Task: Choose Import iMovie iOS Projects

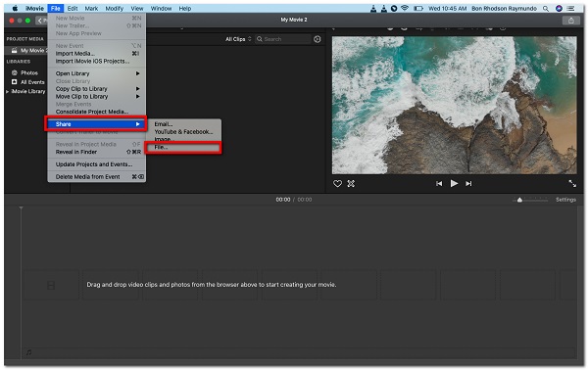Action: 97,61
